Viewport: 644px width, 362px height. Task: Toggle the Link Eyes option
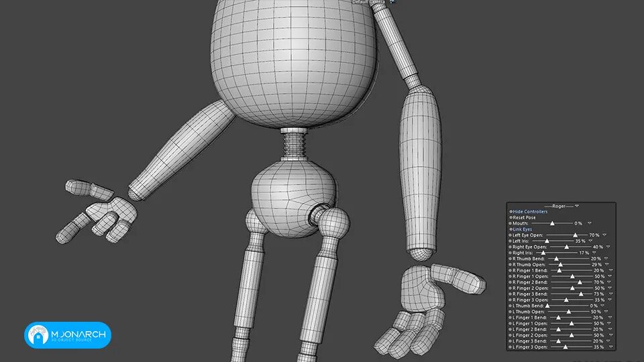(523, 229)
